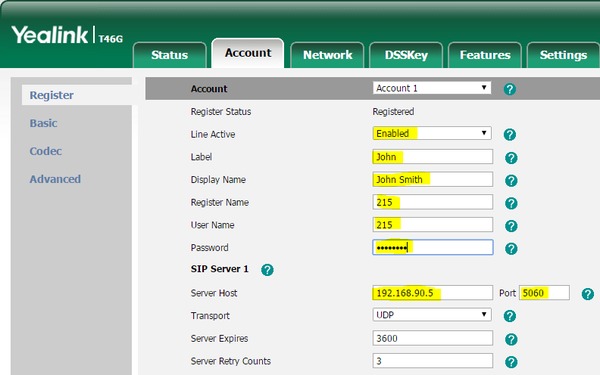This screenshot has height=375, width=600.
Task: Click the Label field containing John
Action: point(432,157)
